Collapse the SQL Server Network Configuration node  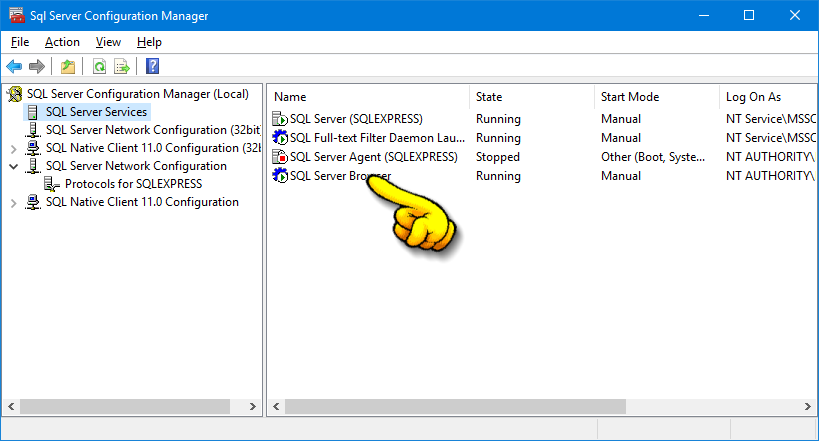tap(14, 167)
